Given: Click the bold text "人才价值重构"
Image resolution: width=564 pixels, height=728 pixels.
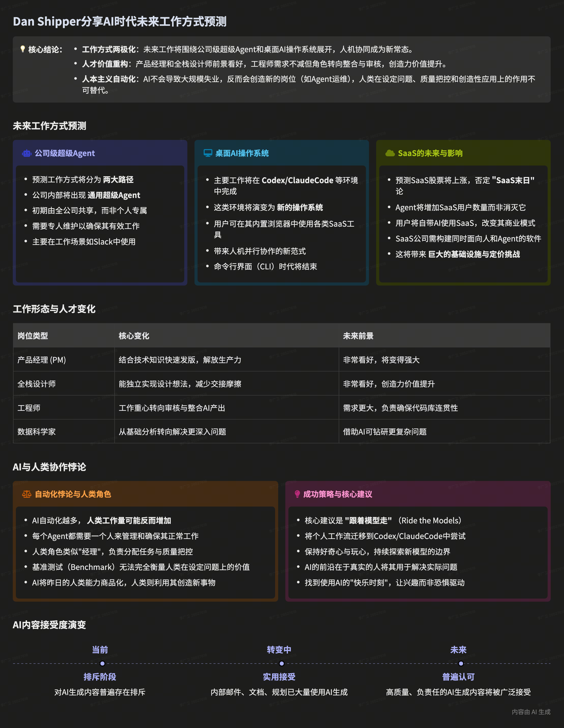Looking at the screenshot, I should (105, 64).
